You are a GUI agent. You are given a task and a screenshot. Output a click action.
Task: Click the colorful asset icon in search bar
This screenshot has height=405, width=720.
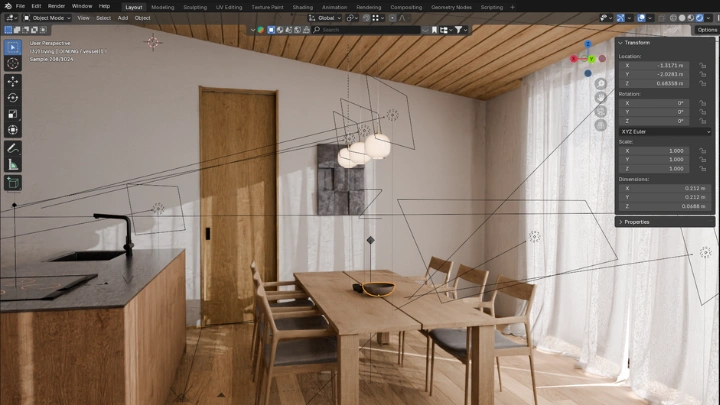point(261,30)
